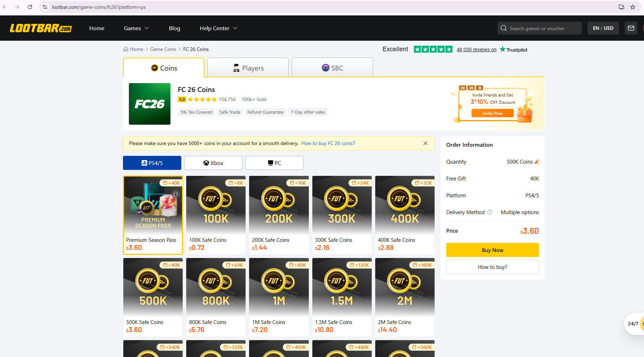
Task: Go to Game Coins breadcrumb
Action: [x=163, y=49]
